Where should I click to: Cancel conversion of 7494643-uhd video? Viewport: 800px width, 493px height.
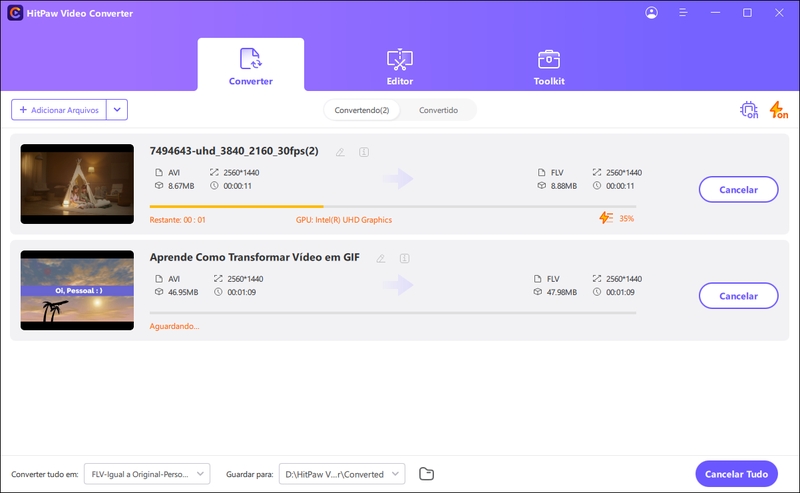(x=738, y=189)
